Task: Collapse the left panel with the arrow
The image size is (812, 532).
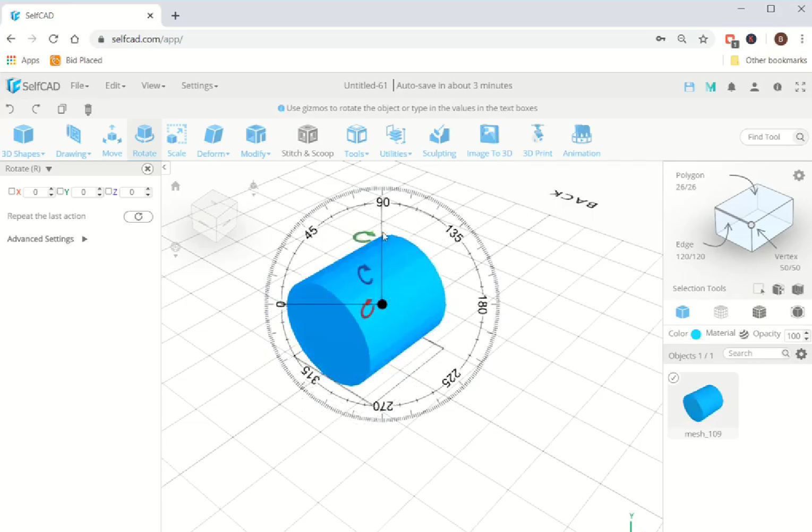Action: point(165,167)
